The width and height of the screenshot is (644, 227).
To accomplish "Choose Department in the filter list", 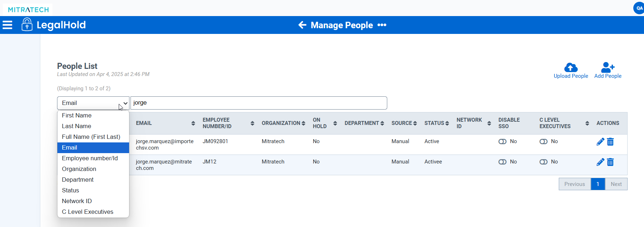I will [x=93, y=180].
